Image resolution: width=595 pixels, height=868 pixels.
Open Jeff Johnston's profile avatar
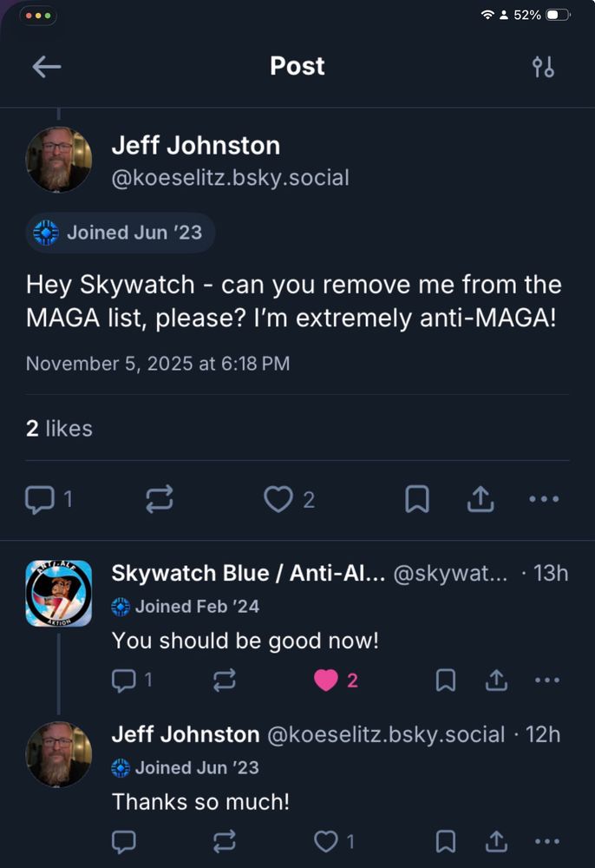click(58, 159)
